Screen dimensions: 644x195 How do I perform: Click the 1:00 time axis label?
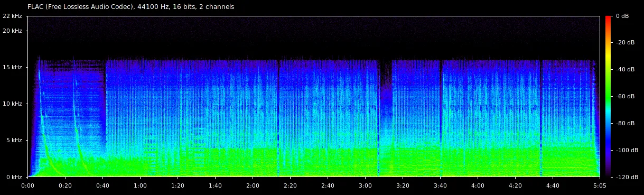(140, 185)
